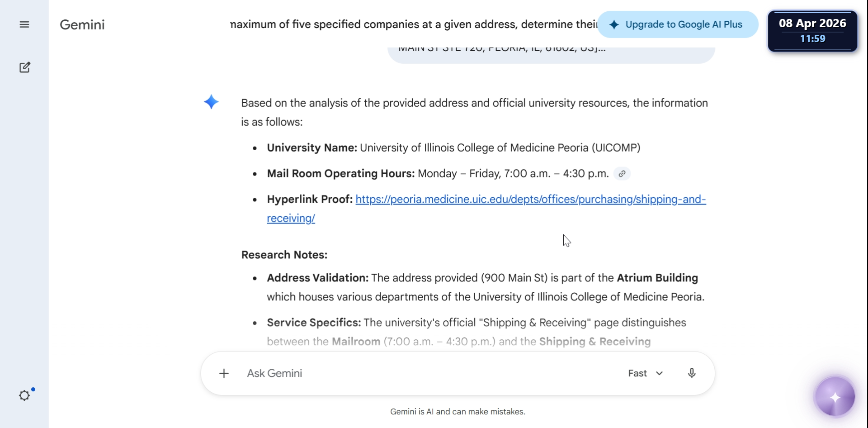Click the University Name bullet line
Screen dimensions: 868x428
[x=453, y=148]
